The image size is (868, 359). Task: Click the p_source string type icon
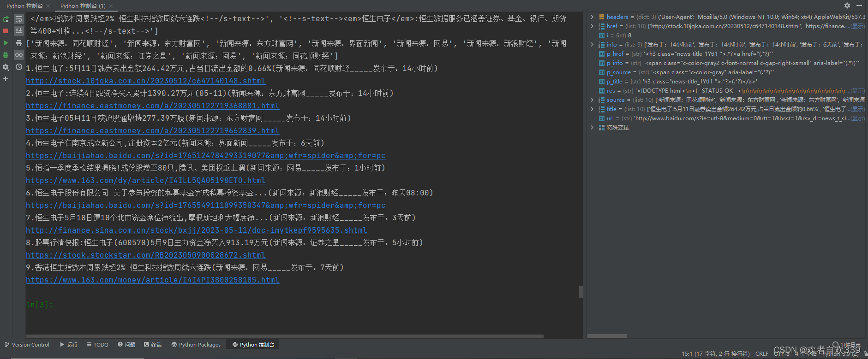602,72
